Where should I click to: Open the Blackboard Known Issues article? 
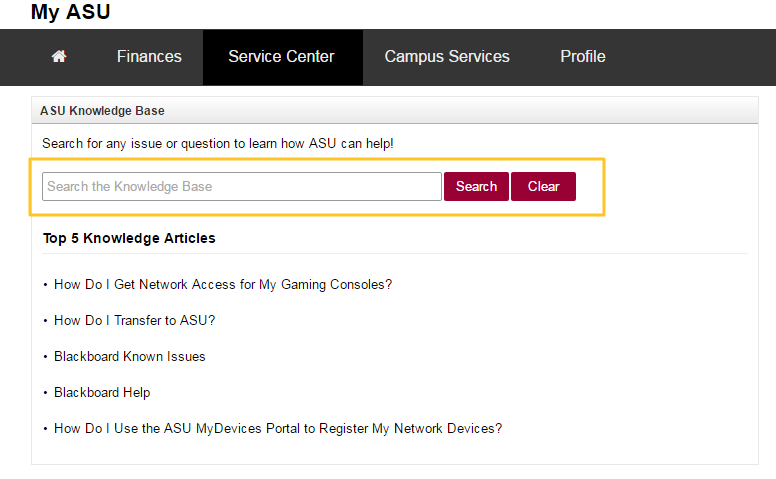point(130,357)
